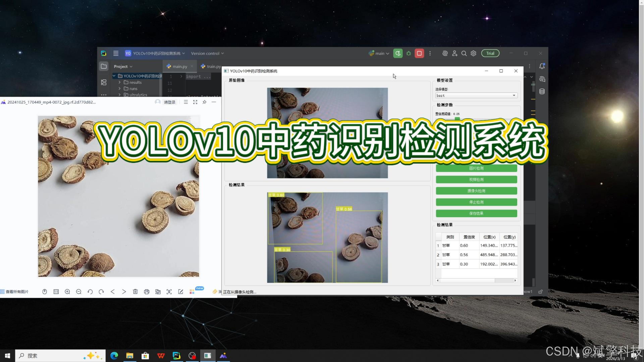Open the model selection combo box (best)
This screenshot has height=362, width=644.
[476, 95]
